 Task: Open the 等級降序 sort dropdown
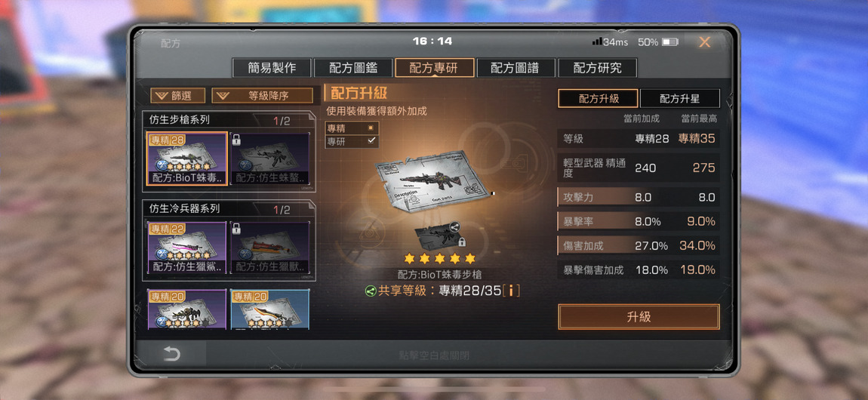(263, 96)
